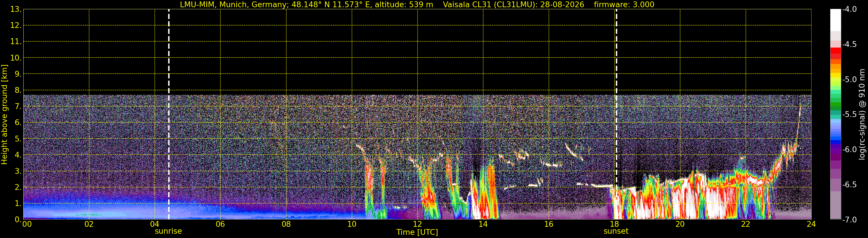
Task: Click the -7.0 colorbar tick label
Action: [x=849, y=220]
